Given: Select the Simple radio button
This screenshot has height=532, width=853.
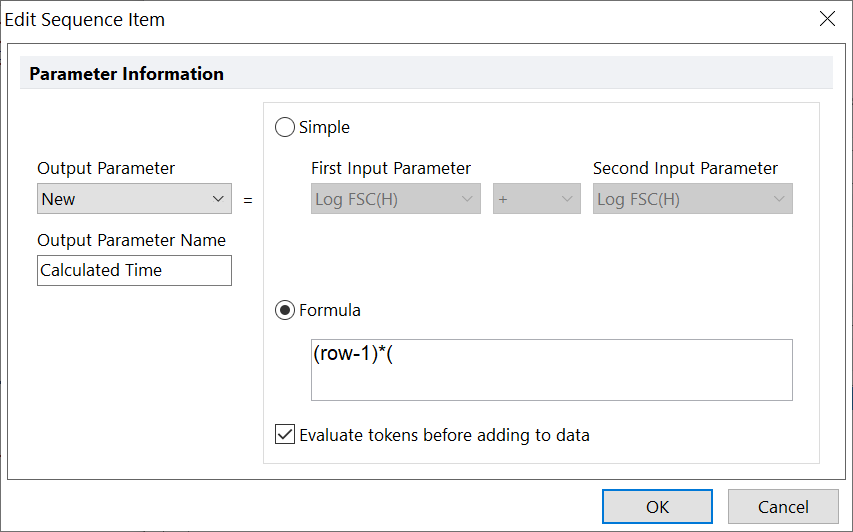Looking at the screenshot, I should coord(285,127).
